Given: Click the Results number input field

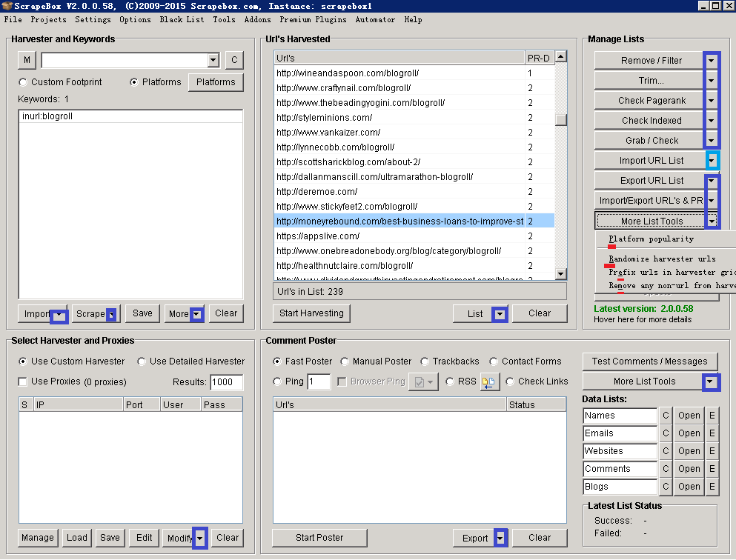Looking at the screenshot, I should point(226,382).
